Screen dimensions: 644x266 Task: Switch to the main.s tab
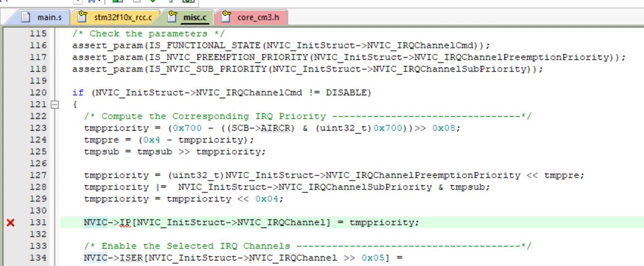[41, 18]
